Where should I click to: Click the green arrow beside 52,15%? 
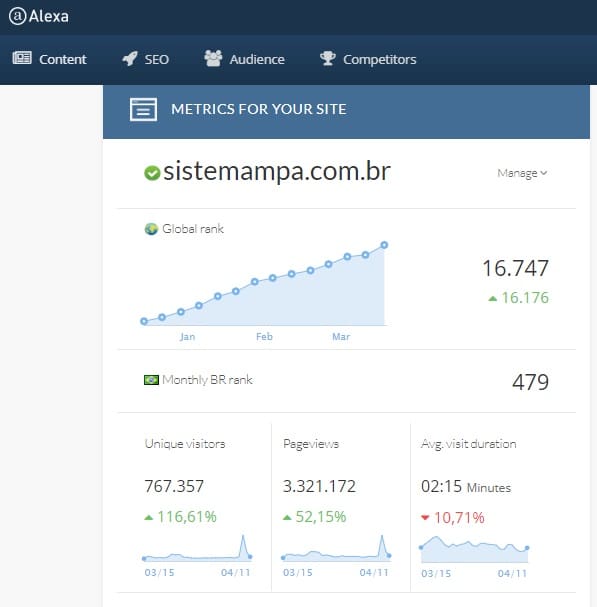(x=287, y=517)
